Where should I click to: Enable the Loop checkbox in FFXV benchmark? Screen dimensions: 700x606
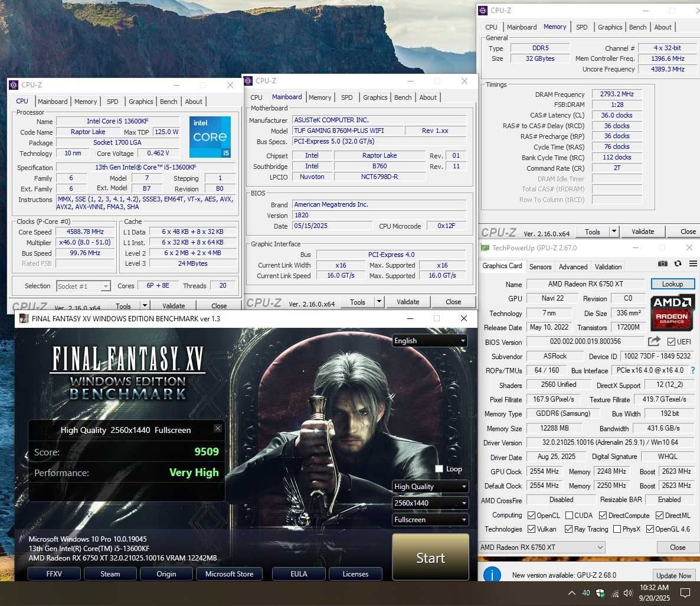click(x=439, y=468)
